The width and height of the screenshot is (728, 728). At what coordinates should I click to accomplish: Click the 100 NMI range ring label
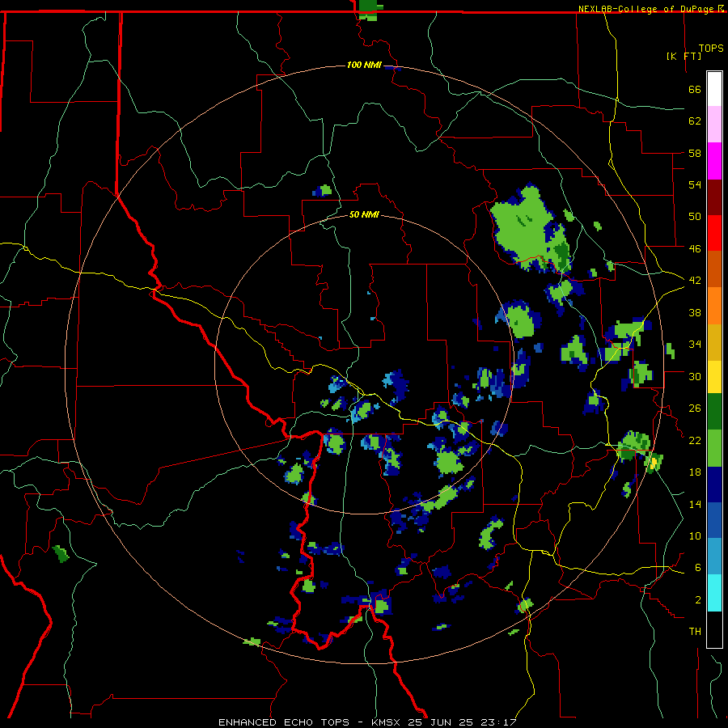[364, 65]
